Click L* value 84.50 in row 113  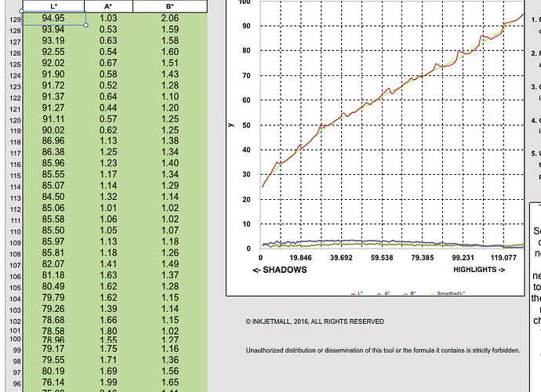53,197
